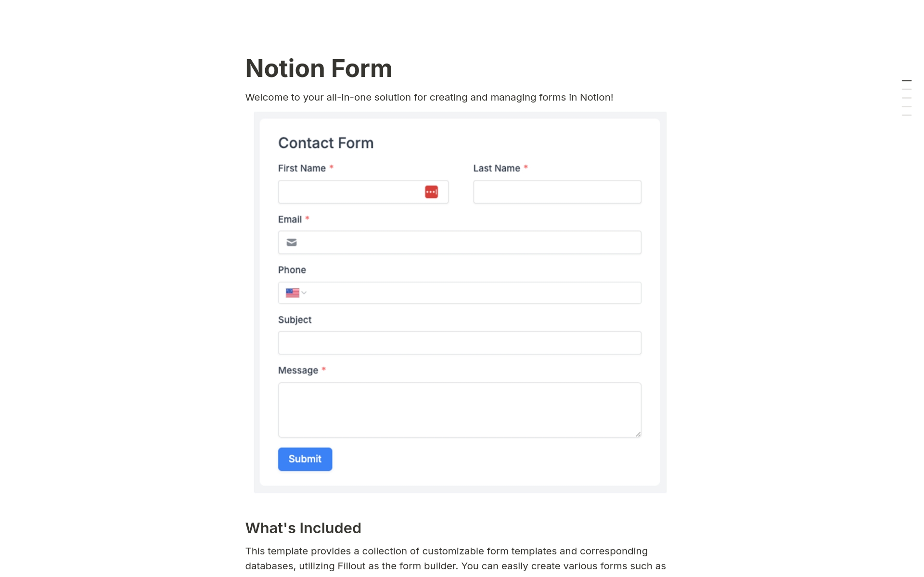The width and height of the screenshot is (924, 577).
Task: Grab the Message box resize handle
Action: (638, 434)
